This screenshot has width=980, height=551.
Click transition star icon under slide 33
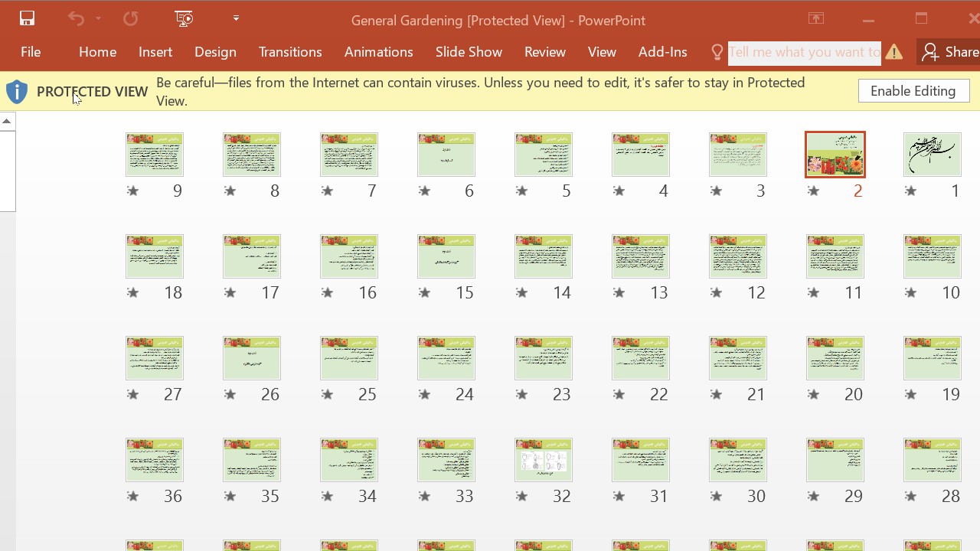pos(424,496)
